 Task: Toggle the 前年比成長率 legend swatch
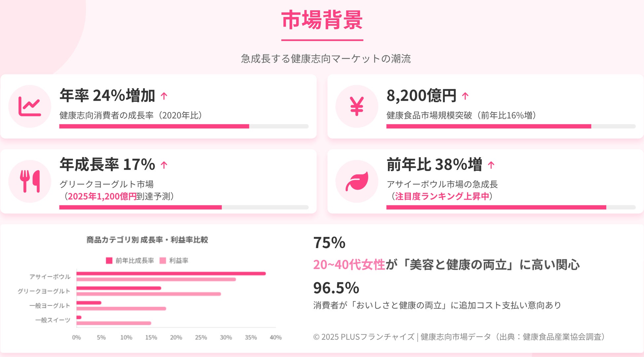coord(109,261)
